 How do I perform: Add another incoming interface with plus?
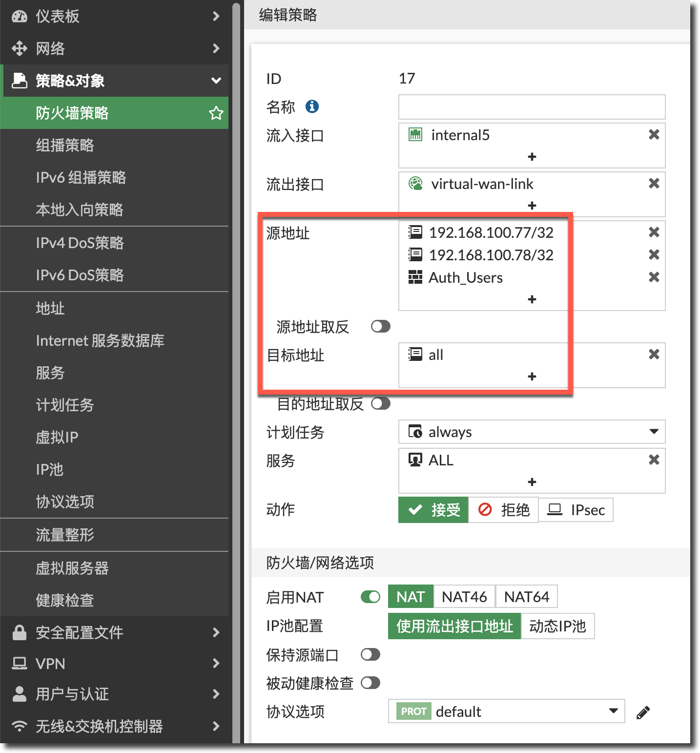tap(532, 157)
